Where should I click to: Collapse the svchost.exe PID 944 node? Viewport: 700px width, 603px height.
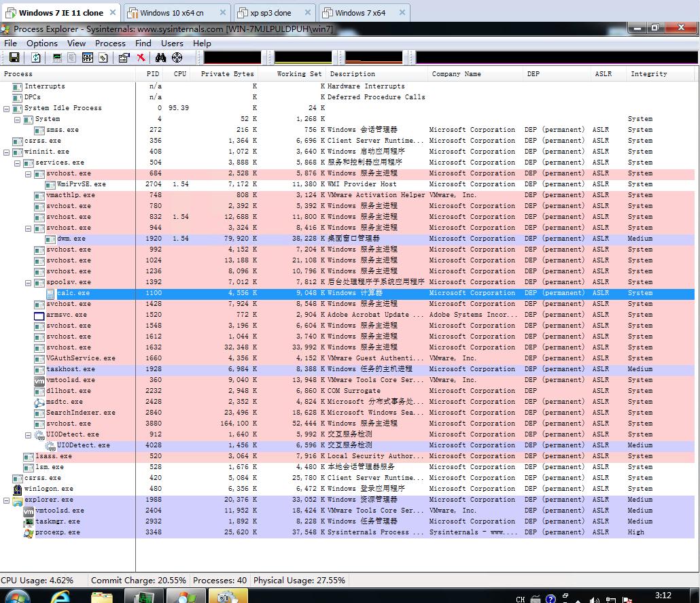[28, 228]
